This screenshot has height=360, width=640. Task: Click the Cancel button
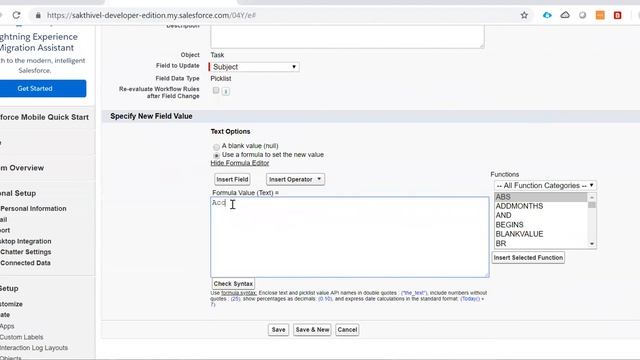[347, 330]
